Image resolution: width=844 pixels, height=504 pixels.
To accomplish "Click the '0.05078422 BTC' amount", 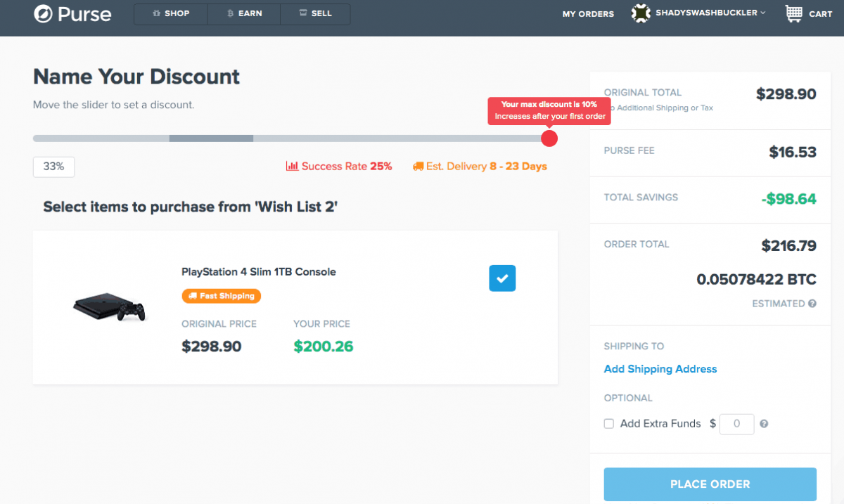I will (757, 280).
